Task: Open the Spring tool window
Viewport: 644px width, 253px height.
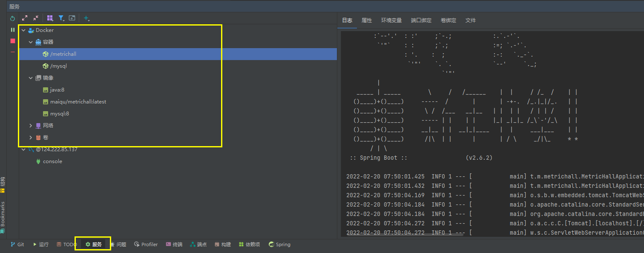Action: pyautogui.click(x=279, y=244)
